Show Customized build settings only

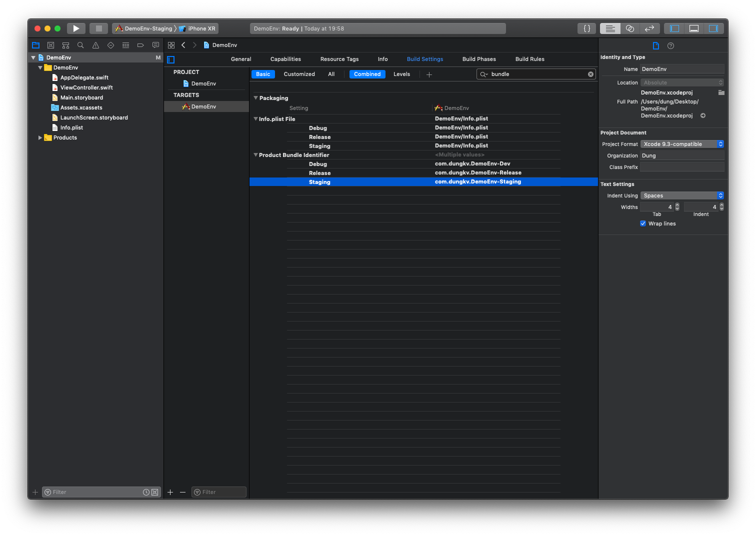click(x=299, y=74)
